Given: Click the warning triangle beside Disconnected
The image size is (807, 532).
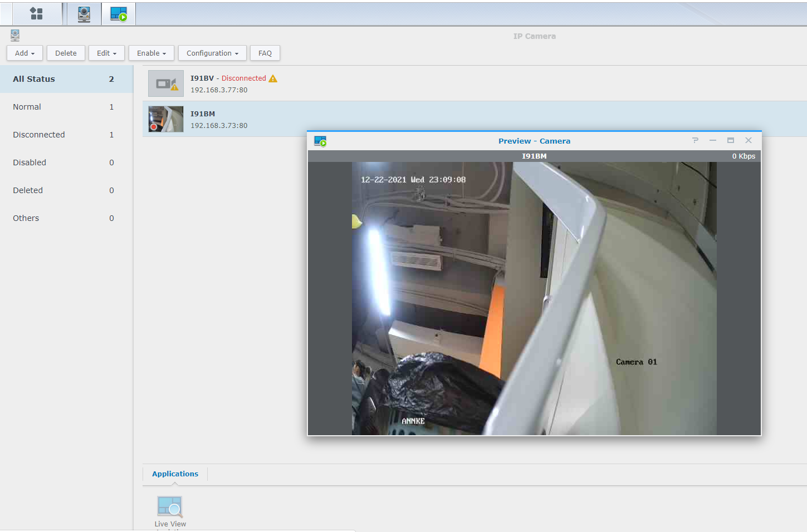Looking at the screenshot, I should coord(273,78).
